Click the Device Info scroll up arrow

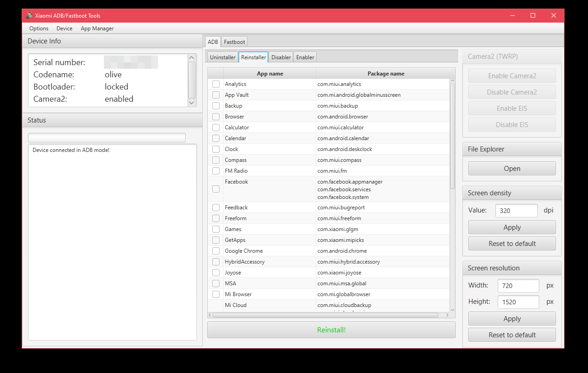(192, 58)
